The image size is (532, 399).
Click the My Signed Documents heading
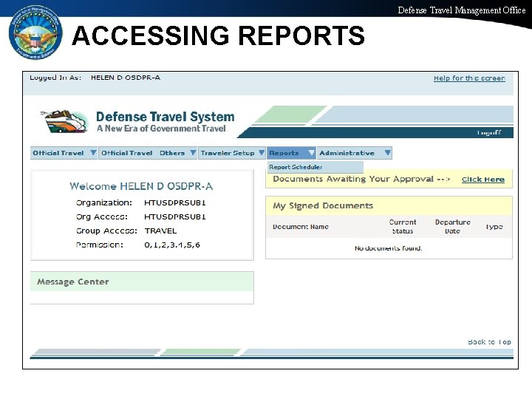point(323,205)
